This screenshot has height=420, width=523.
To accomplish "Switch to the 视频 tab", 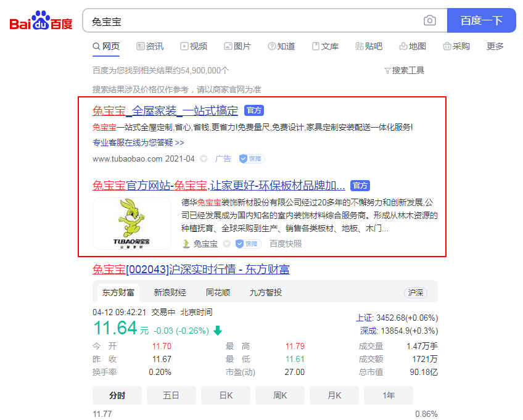I will (x=194, y=46).
